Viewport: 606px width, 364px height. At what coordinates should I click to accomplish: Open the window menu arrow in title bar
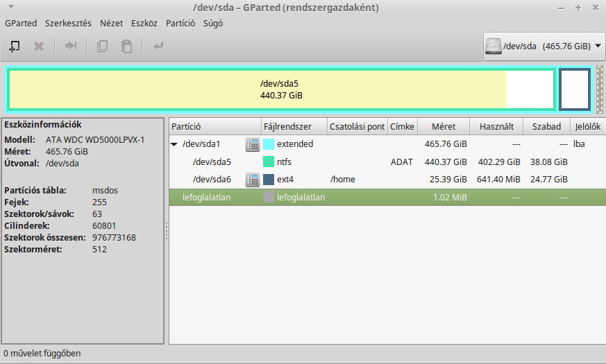[11, 7]
